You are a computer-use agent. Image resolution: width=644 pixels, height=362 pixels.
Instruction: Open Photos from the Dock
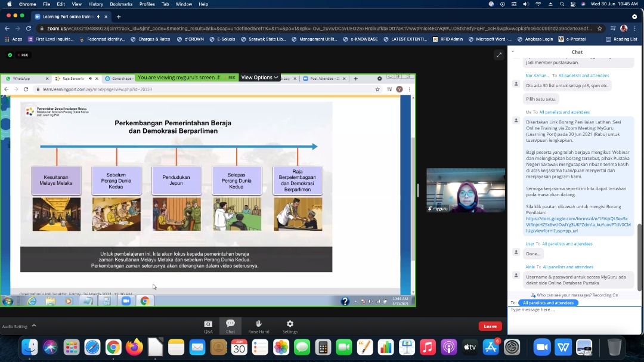(x=281, y=347)
